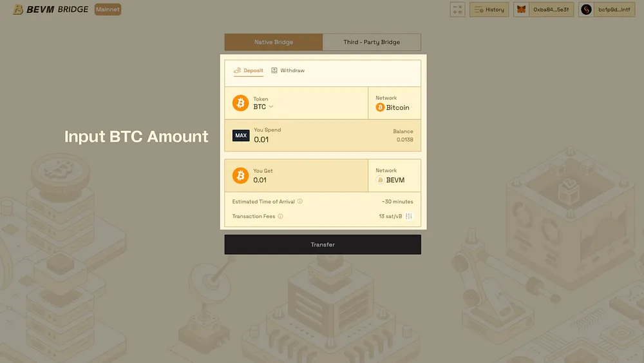Click the BEVM Bridge logo
Image resolution: width=644 pixels, height=363 pixels.
click(50, 10)
